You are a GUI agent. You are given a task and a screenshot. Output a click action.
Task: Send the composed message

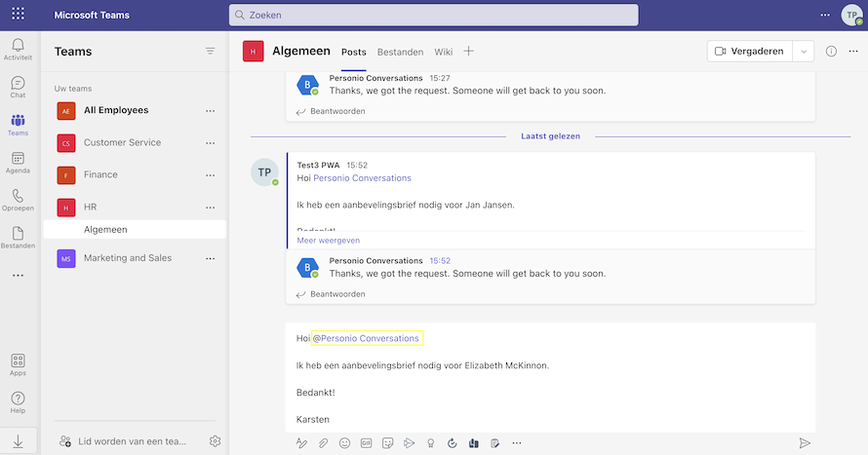pos(805,443)
